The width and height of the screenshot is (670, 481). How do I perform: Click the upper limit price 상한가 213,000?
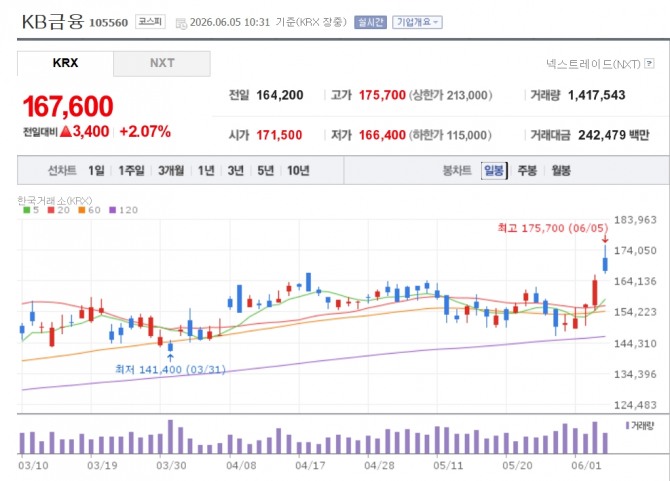click(x=451, y=95)
